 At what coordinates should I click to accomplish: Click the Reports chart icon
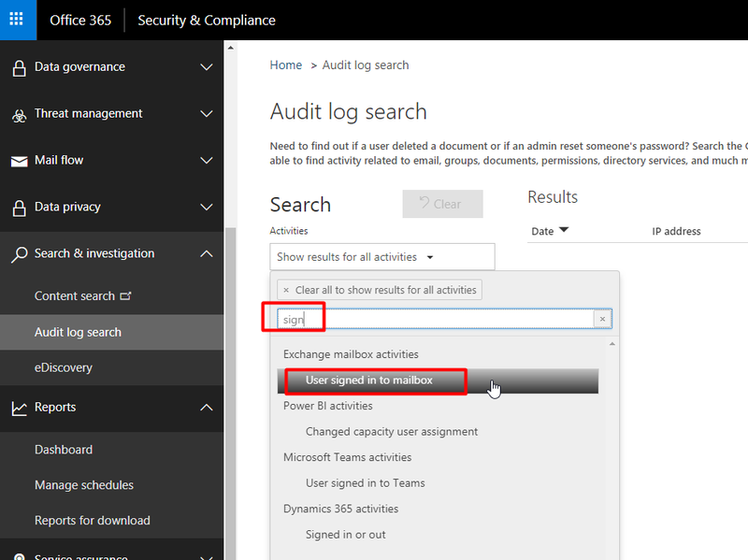[21, 408]
